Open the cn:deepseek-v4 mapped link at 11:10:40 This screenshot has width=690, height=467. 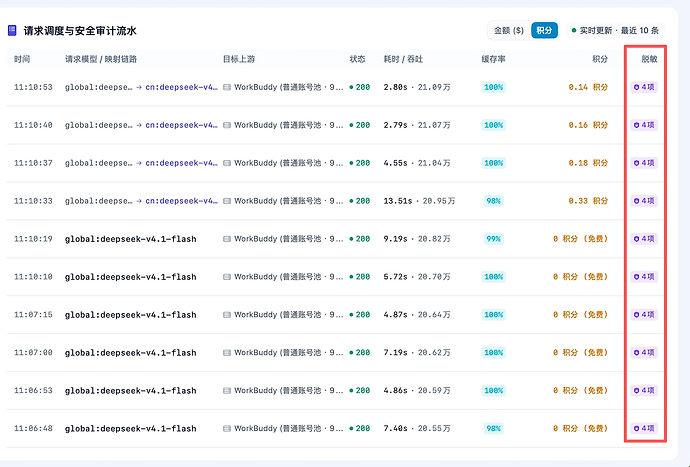(x=181, y=125)
